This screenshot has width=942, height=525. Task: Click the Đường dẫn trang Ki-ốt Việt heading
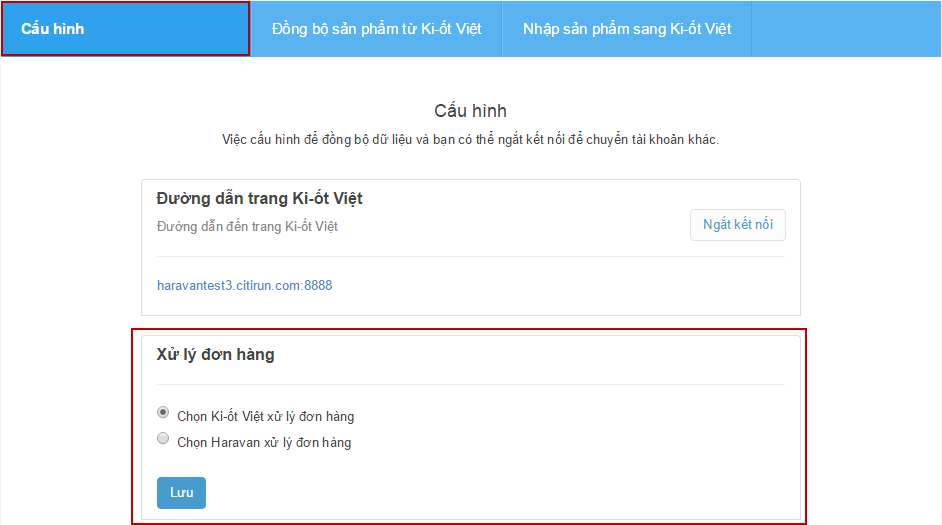260,198
